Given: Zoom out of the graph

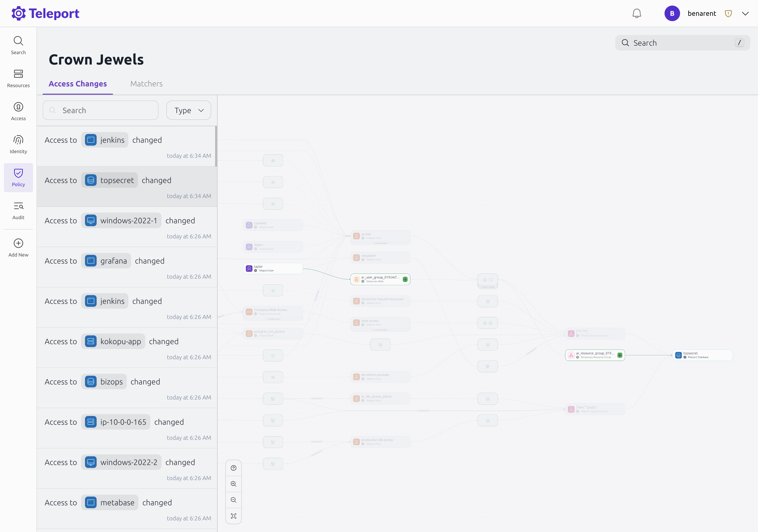Looking at the screenshot, I should 233,500.
